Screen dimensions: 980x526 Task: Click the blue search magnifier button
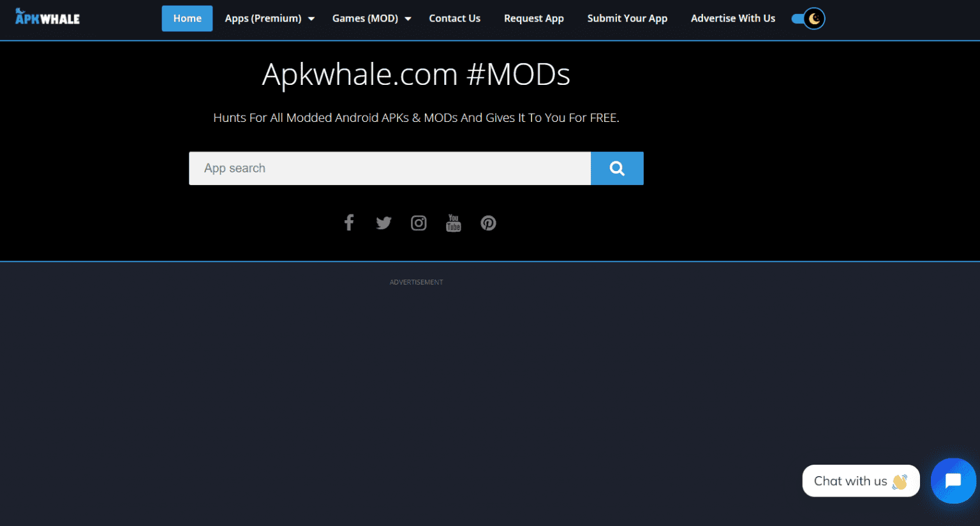[x=617, y=169]
